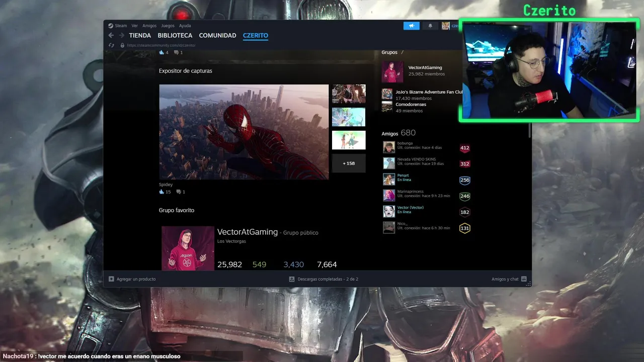Click the 3,430 count
This screenshot has width=644, height=362.
[x=293, y=264]
